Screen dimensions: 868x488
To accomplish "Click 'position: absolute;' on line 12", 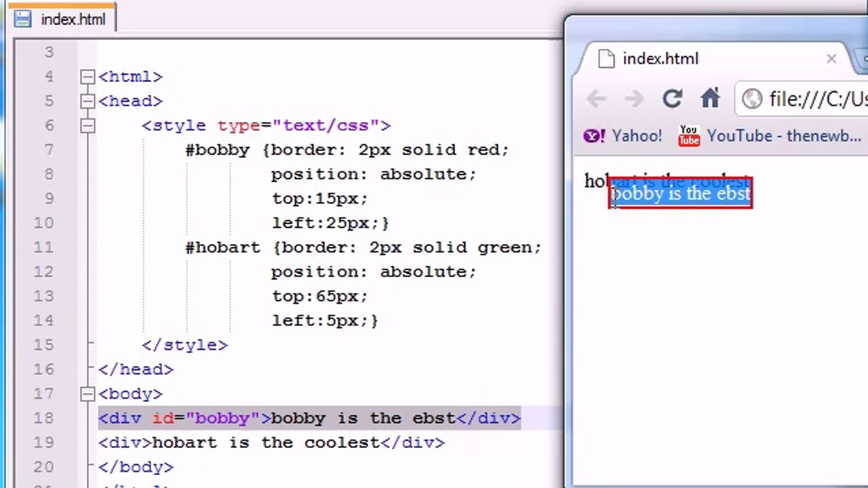I will click(374, 272).
